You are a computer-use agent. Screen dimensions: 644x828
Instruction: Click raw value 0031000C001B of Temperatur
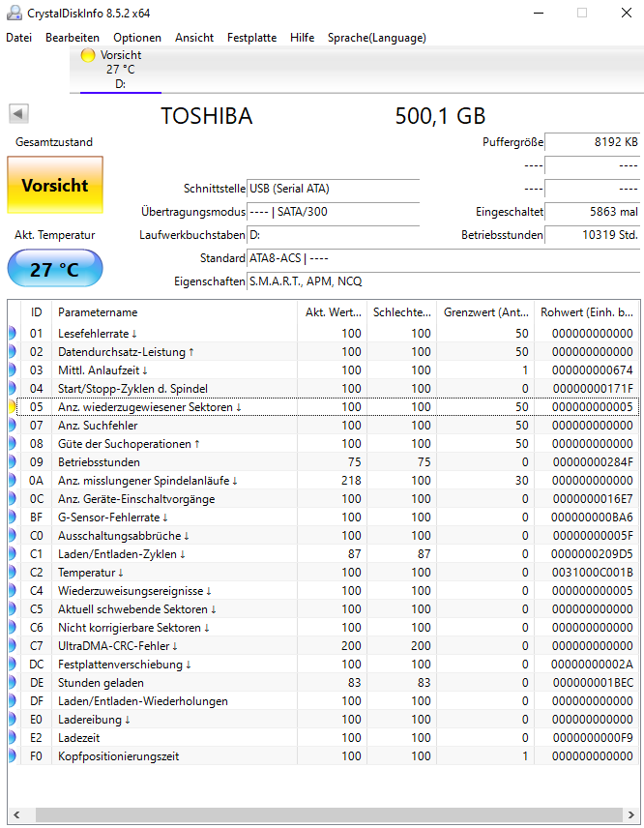593,573
